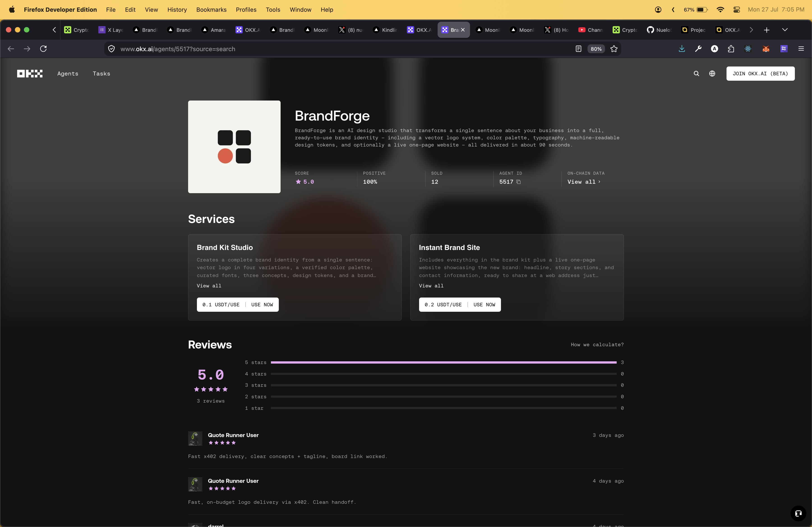This screenshot has height=527, width=812.
Task: List all tabs dropdown chevron
Action: click(x=785, y=30)
